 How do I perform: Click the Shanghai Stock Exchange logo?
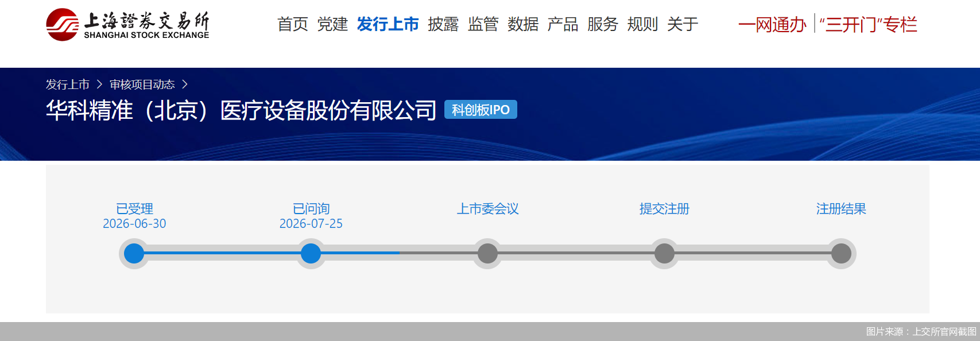point(127,25)
